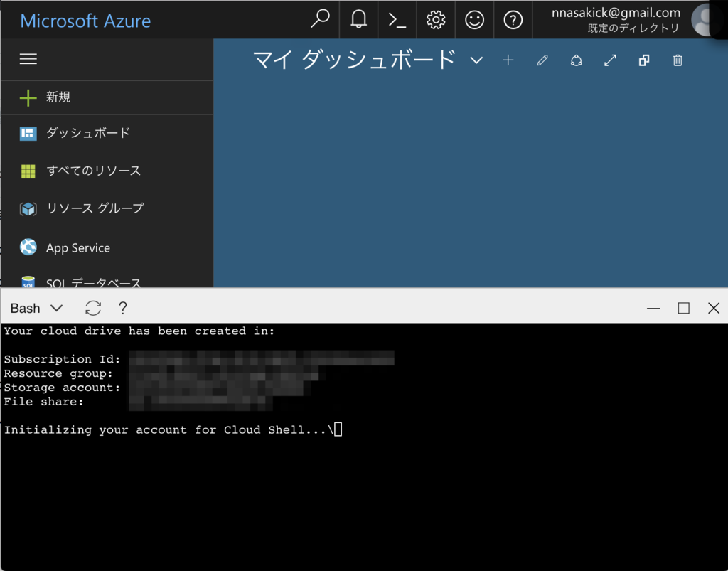Open the Bash shell type dropdown

tap(36, 308)
